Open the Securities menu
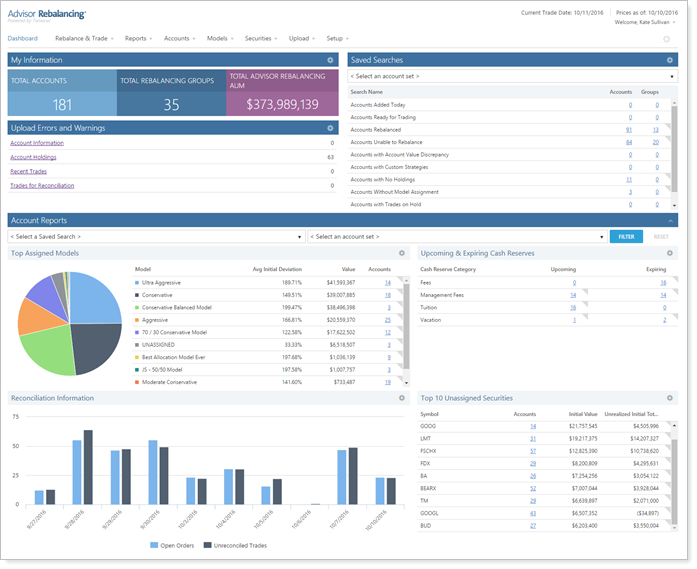This screenshot has height=569, width=697. click(x=260, y=38)
